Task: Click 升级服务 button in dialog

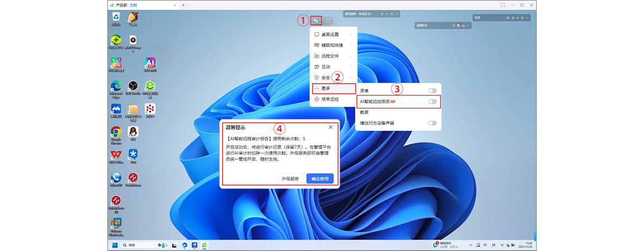Action: coord(290,179)
